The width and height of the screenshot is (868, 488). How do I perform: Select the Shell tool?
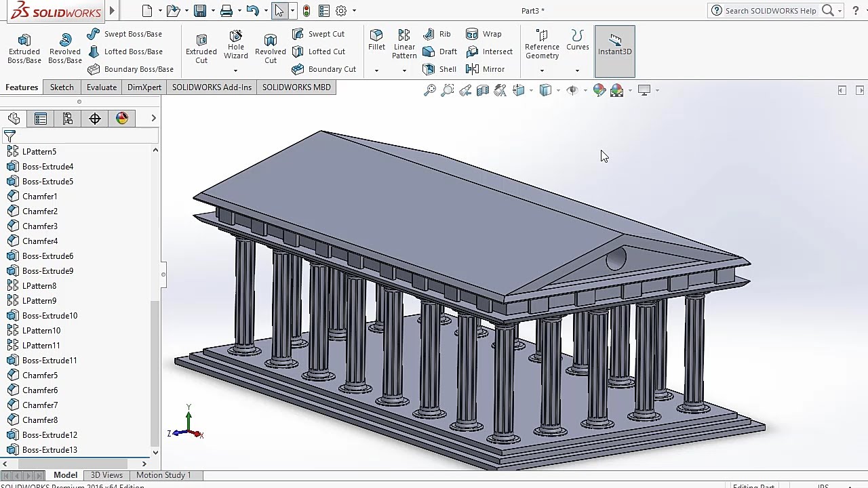tap(439, 69)
